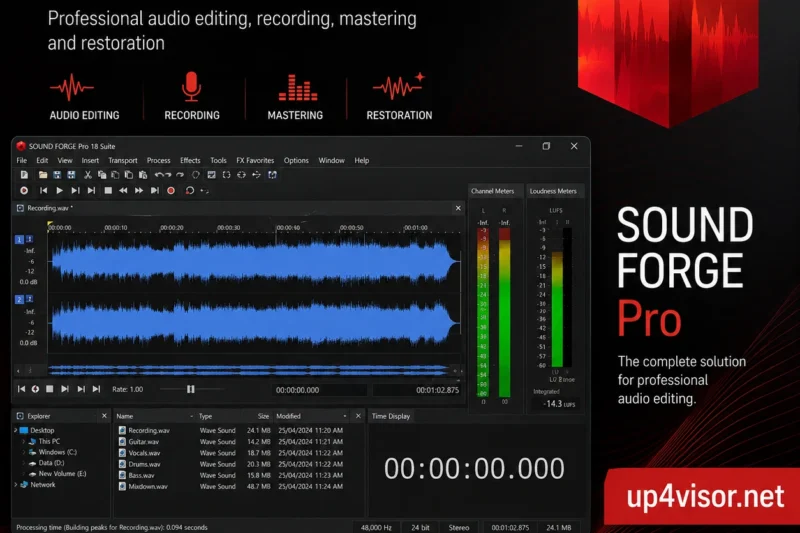
Task: Select the Time Display tab
Action: 391,416
